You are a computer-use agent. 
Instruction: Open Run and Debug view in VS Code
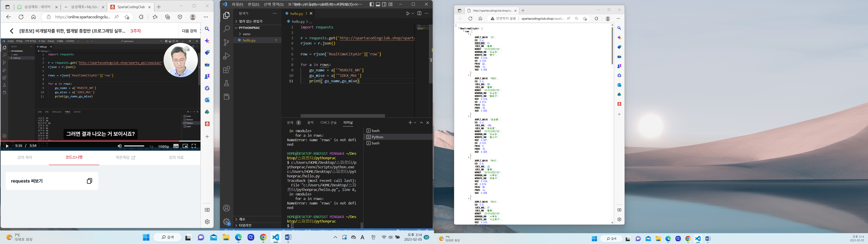pos(226,56)
